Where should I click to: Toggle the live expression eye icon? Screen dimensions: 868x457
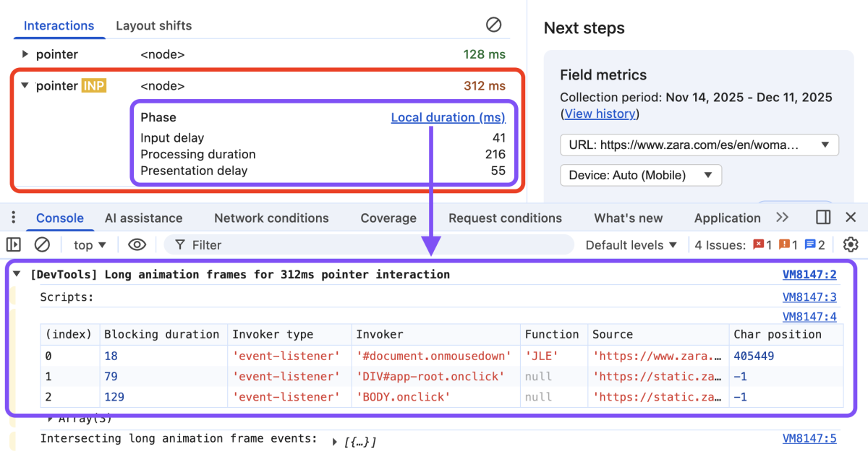pos(137,244)
